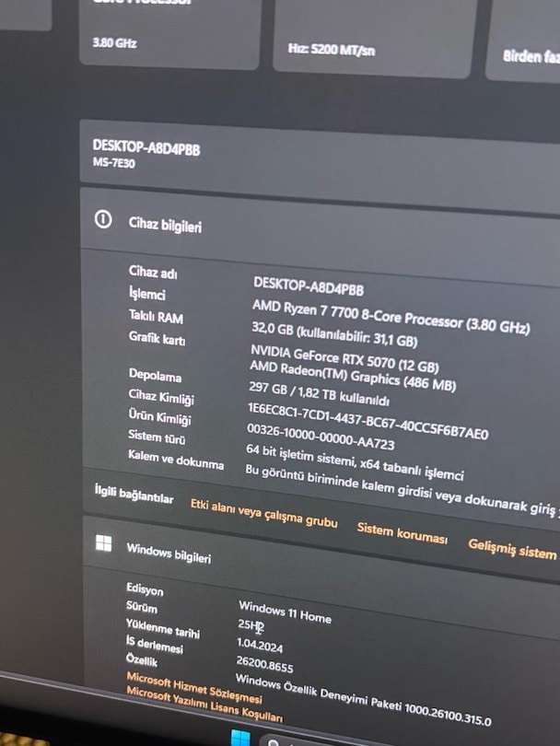Viewport: 560px width, 746px height.
Task: Click the Yüklenme tarihi label
Action: (162, 628)
